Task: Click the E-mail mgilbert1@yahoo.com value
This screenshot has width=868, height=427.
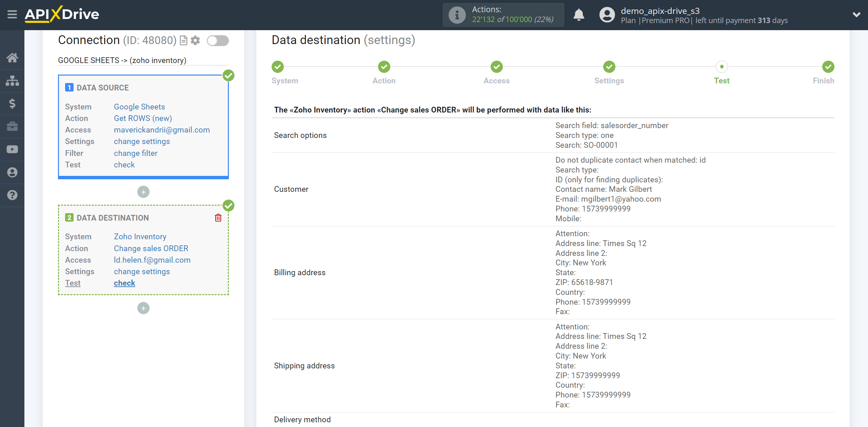Action: 608,199
